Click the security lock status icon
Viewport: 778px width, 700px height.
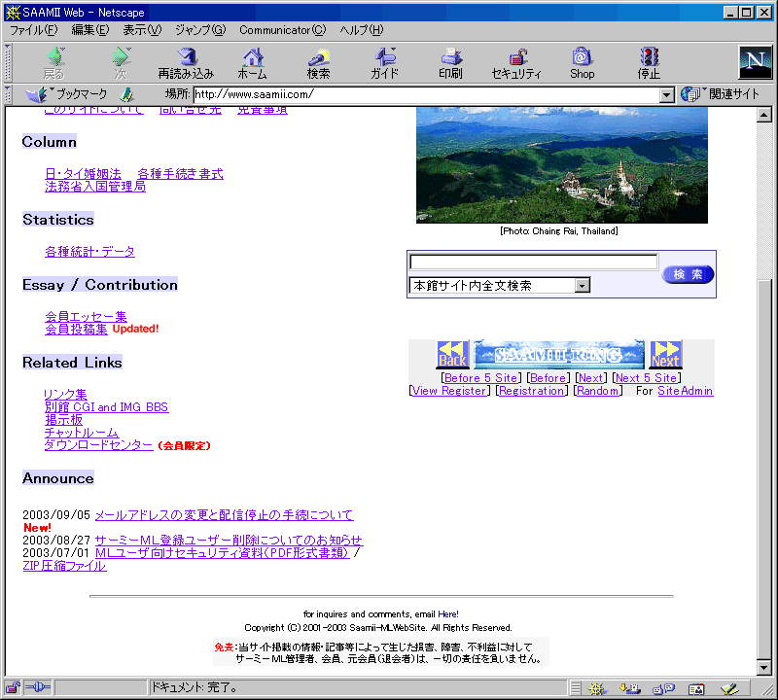13,687
